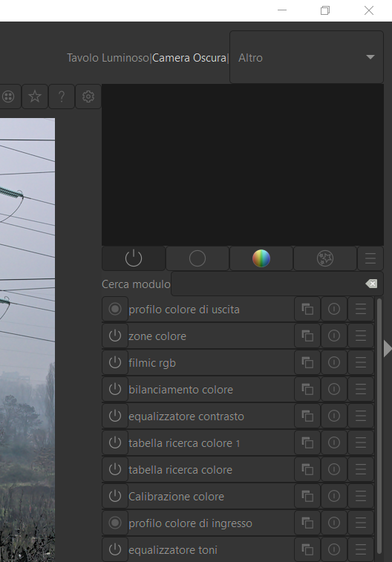Open presets menu for equalizzatore contrasto

click(361, 416)
